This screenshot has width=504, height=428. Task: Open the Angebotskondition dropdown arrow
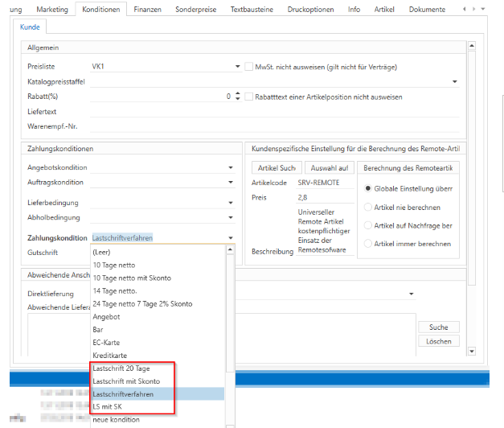231,168
